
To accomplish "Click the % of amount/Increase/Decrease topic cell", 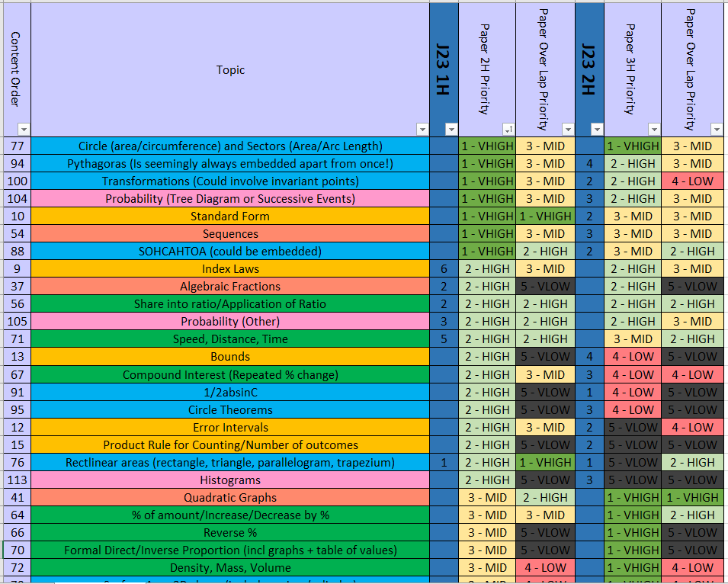I will coord(230,515).
